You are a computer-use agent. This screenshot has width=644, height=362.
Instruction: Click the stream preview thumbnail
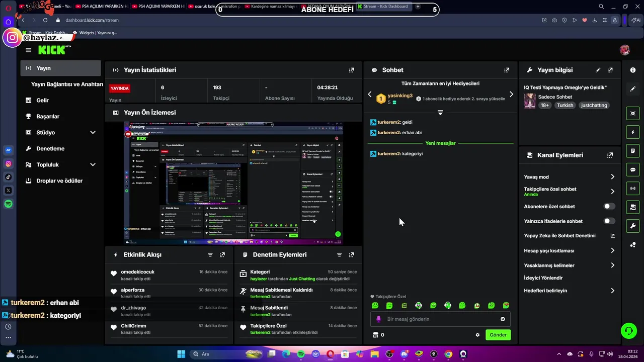[x=233, y=183]
